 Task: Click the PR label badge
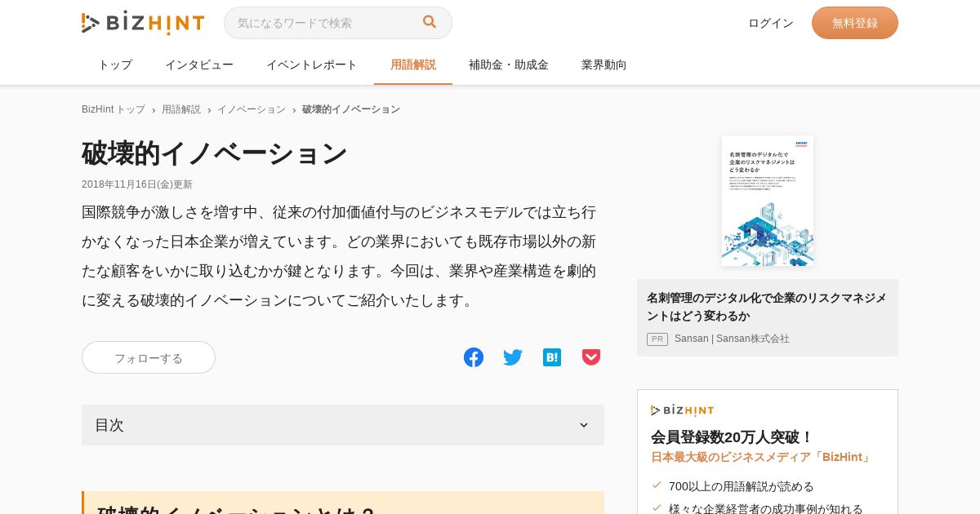pos(657,339)
